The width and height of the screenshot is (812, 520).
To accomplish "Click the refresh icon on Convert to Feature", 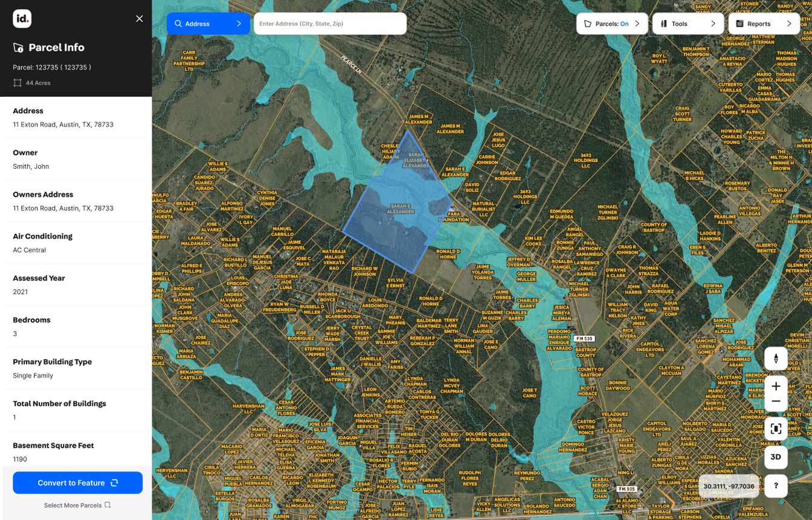I will (x=114, y=483).
